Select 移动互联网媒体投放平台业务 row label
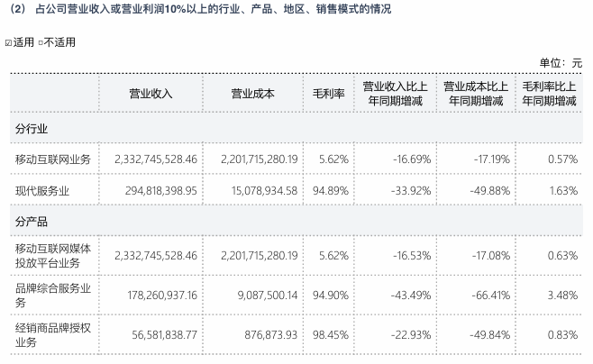The height and width of the screenshot is (364, 593). click(x=53, y=255)
